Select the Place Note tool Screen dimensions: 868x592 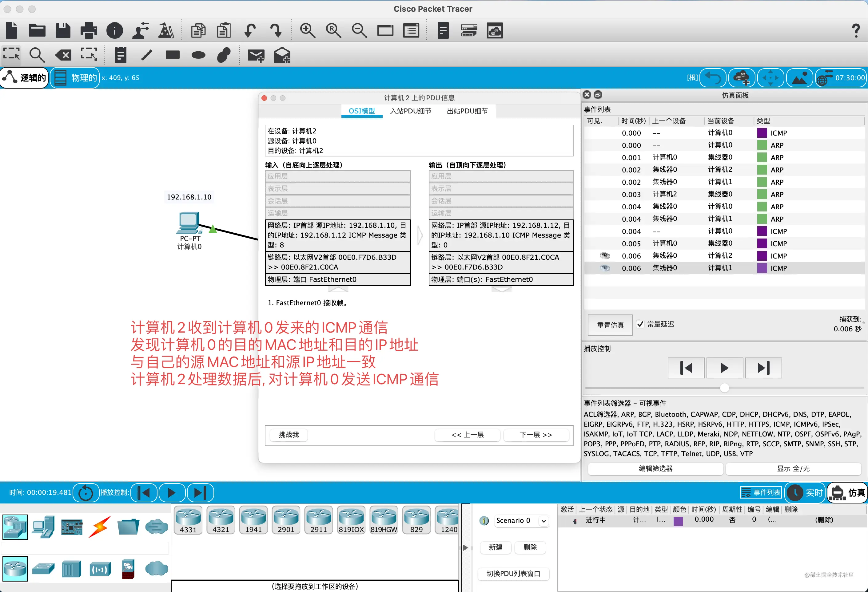click(x=121, y=55)
